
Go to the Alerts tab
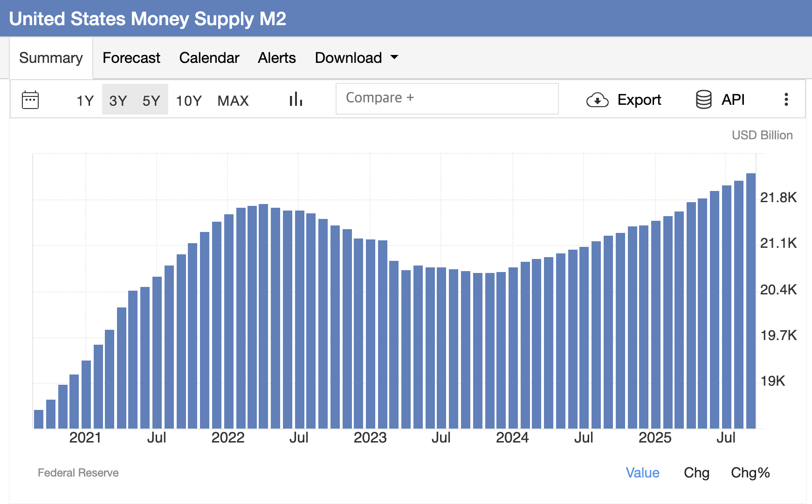pyautogui.click(x=277, y=58)
